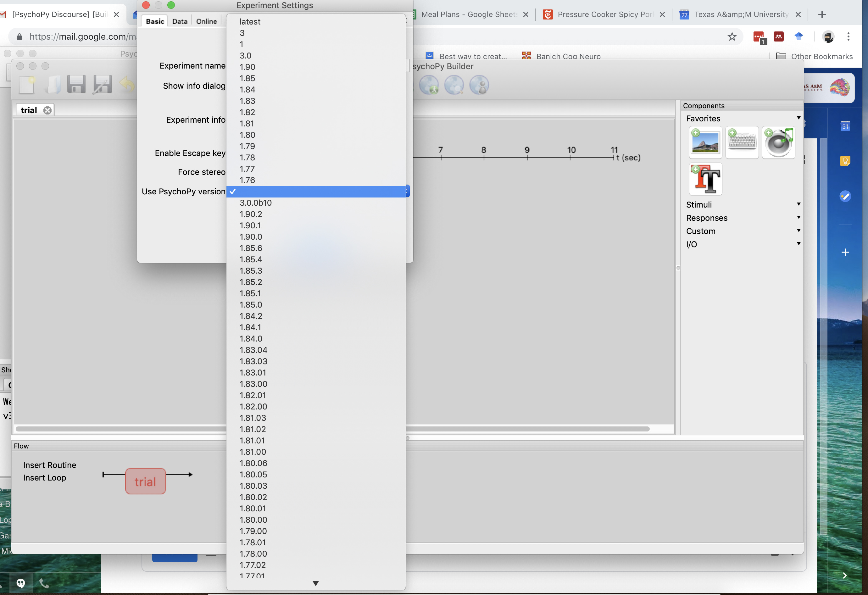868x595 pixels.
Task: Select version 3.0.0b10 from list
Action: coord(316,203)
